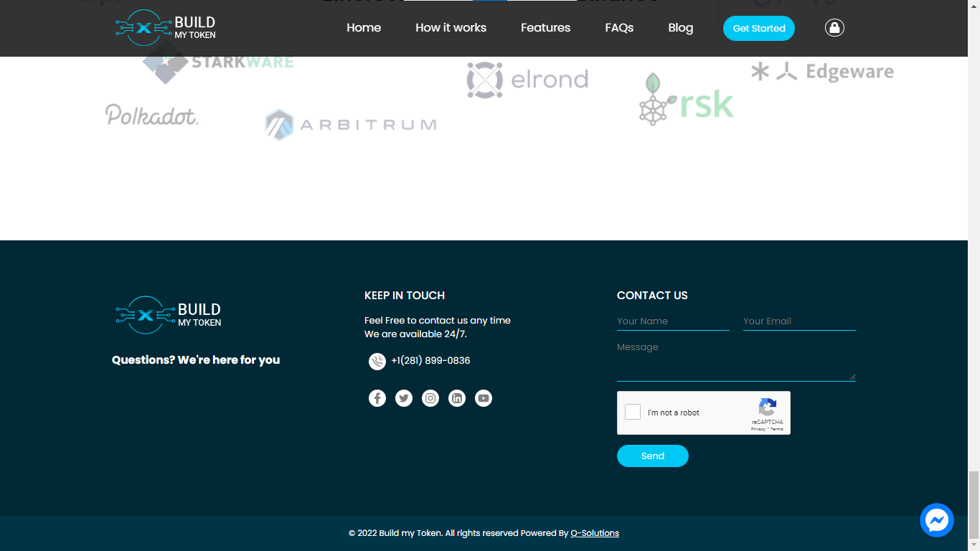Go to Home in navigation
The width and height of the screenshot is (980, 551).
point(364,28)
